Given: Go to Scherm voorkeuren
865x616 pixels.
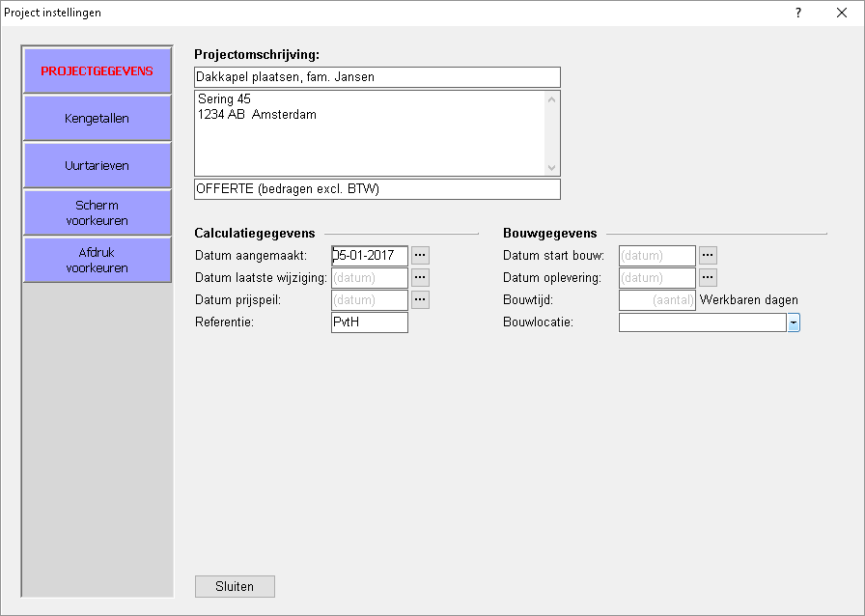Looking at the screenshot, I should point(97,213).
